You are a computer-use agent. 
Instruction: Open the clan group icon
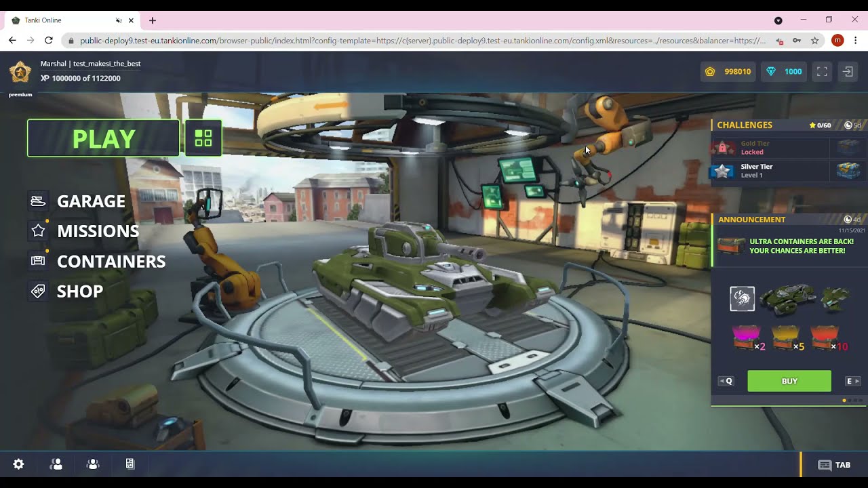pyautogui.click(x=93, y=464)
